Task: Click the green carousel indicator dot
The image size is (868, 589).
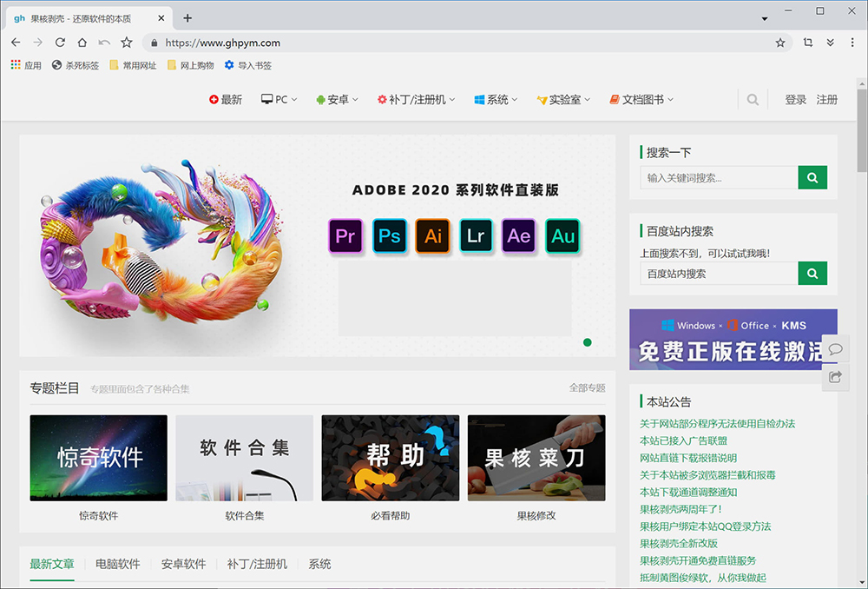Action: click(588, 342)
